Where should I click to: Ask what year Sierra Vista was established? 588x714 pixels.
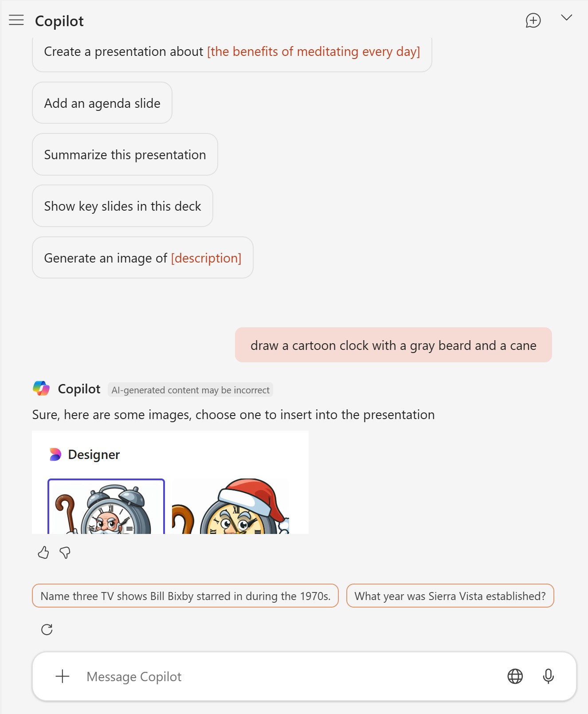(450, 596)
